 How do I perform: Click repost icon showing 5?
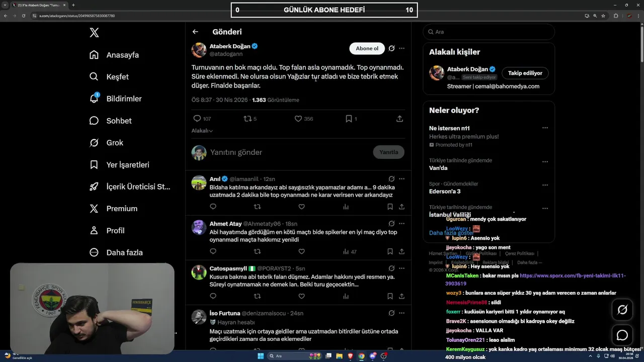pos(247,119)
